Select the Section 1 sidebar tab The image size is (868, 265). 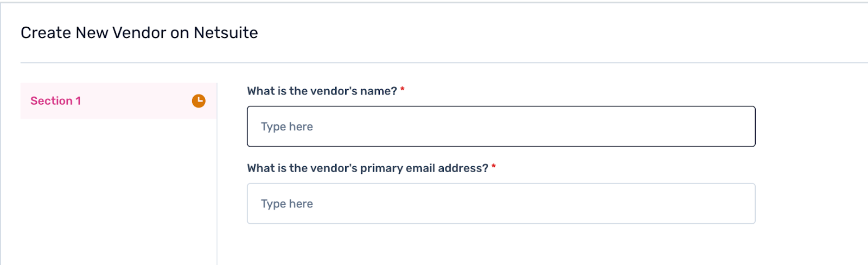(x=118, y=101)
